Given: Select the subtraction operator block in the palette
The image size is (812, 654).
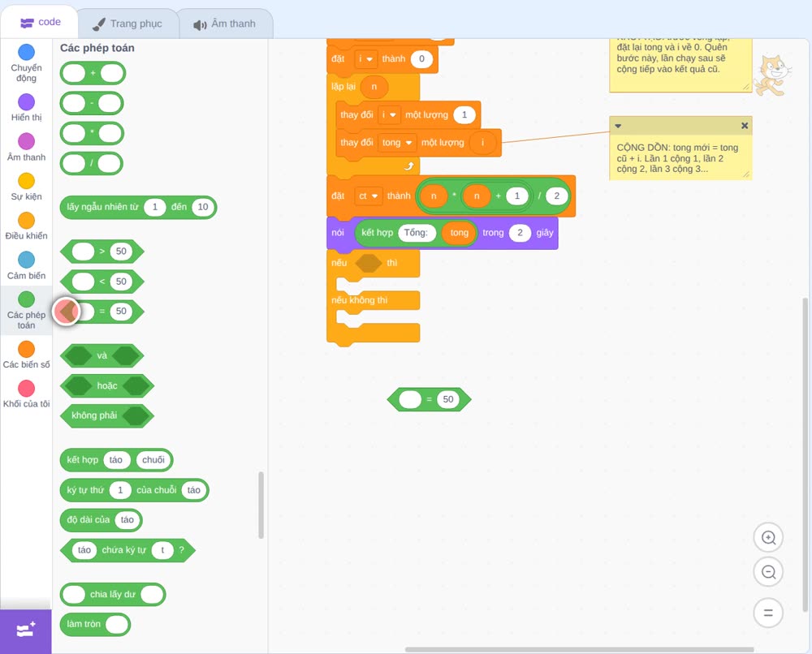Looking at the screenshot, I should 92,103.
